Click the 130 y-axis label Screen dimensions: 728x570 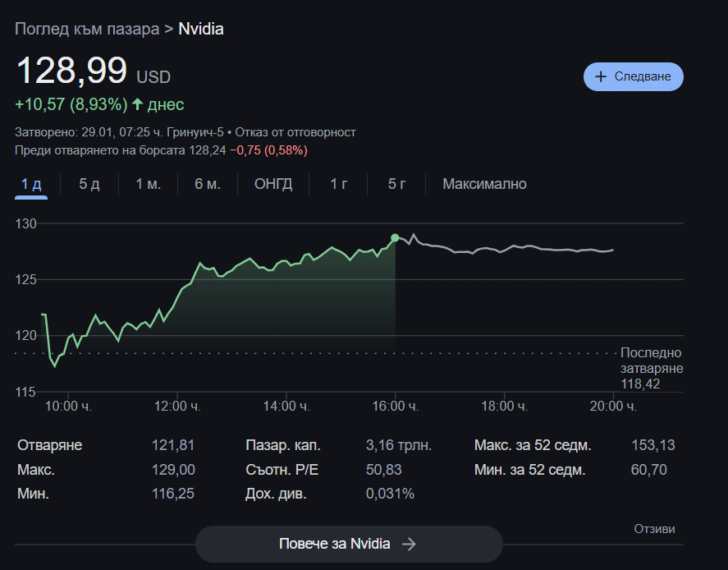click(25, 224)
